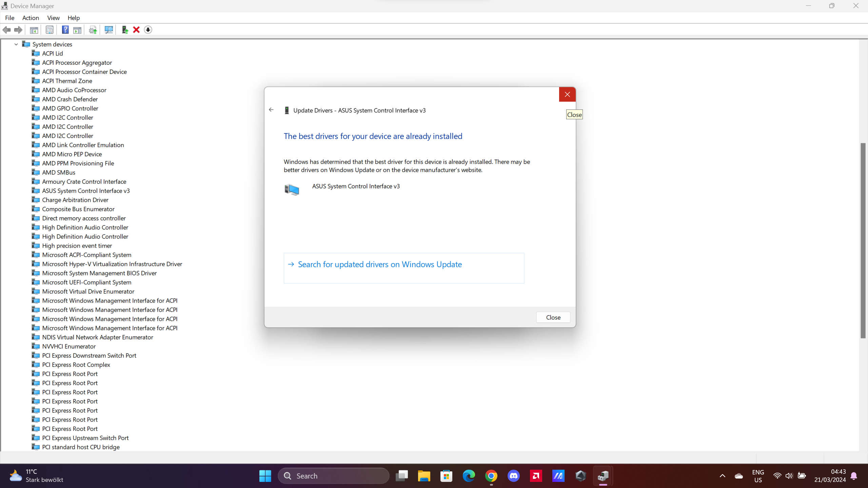Expand the hidden system tray icons chevron
This screenshot has height=488, width=868.
click(722, 476)
